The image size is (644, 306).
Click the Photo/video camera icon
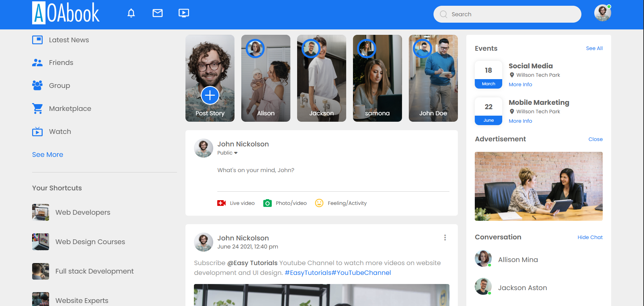pos(267,203)
